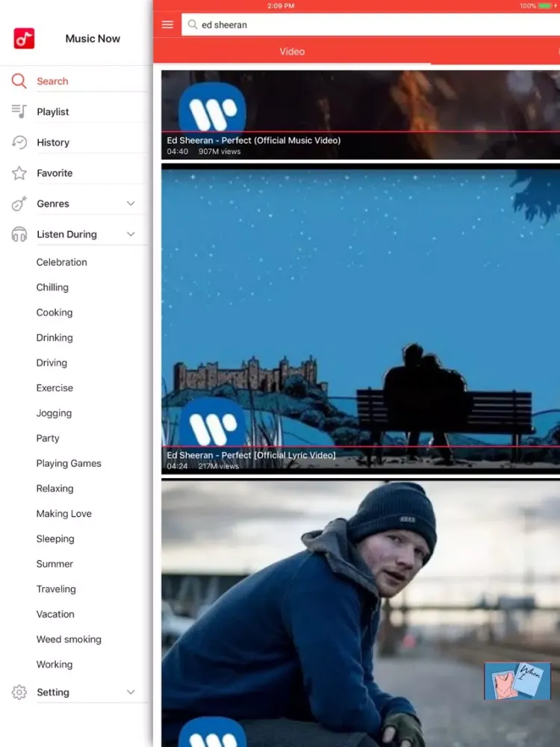Open the Genres menu label
This screenshot has height=747, width=560.
[x=53, y=203]
